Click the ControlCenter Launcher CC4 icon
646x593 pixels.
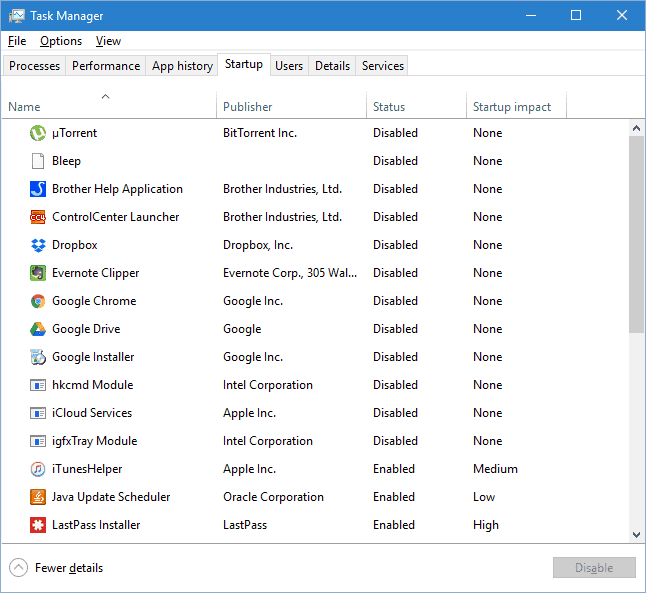(38, 217)
